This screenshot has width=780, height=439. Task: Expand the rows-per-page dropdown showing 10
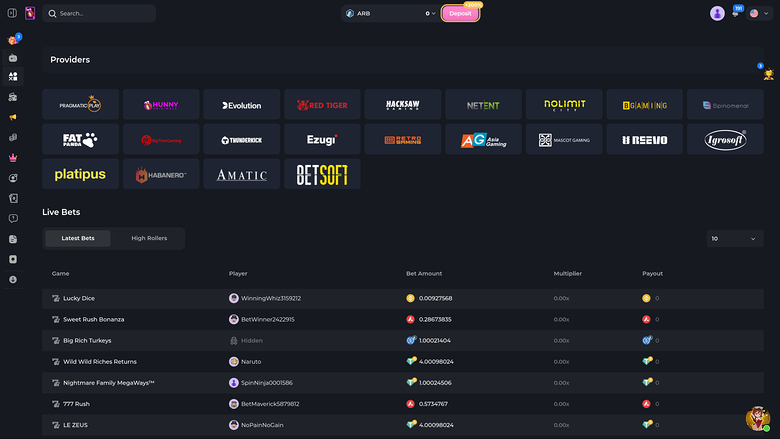(x=734, y=239)
